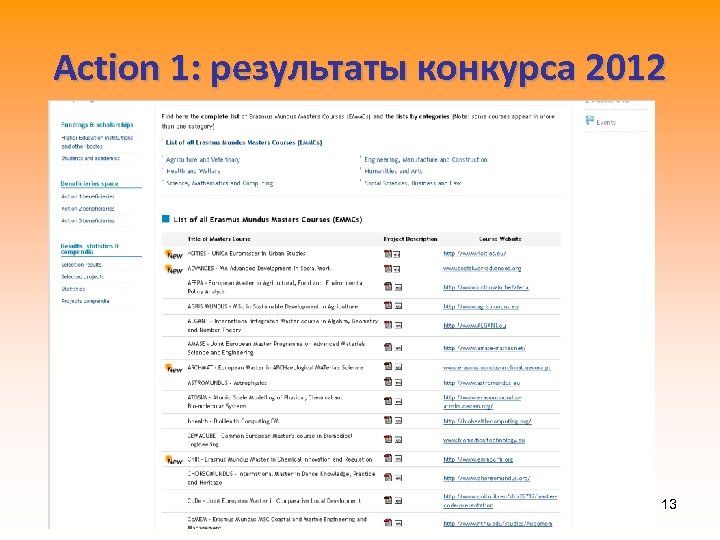Screen dimensions: 720x540
Task: Open the PDF icon for AGRIS MUNDUS
Action: pyautogui.click(x=388, y=305)
